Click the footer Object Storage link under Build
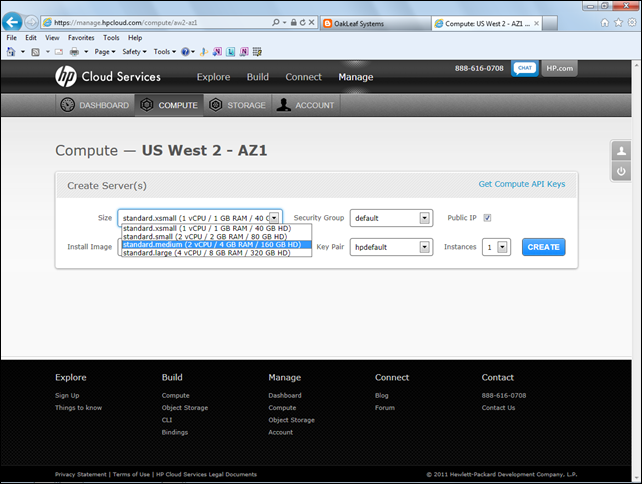Screen dimensions: 642x484 (185, 407)
